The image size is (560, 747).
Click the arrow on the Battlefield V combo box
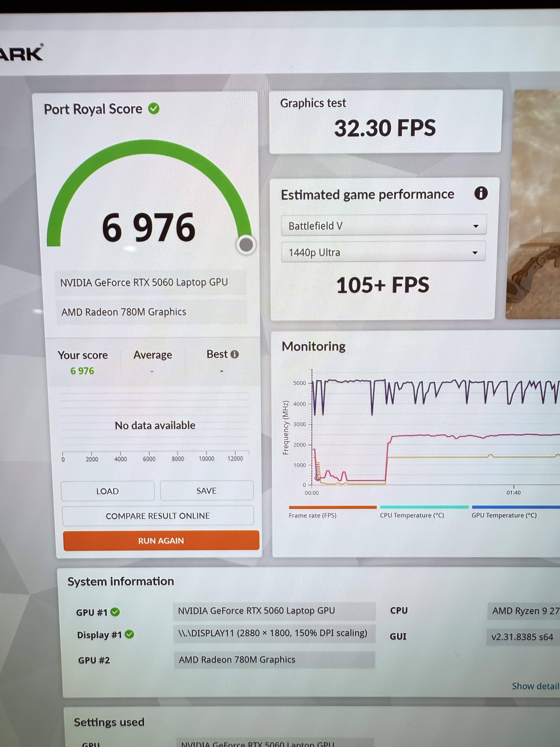pyautogui.click(x=476, y=226)
